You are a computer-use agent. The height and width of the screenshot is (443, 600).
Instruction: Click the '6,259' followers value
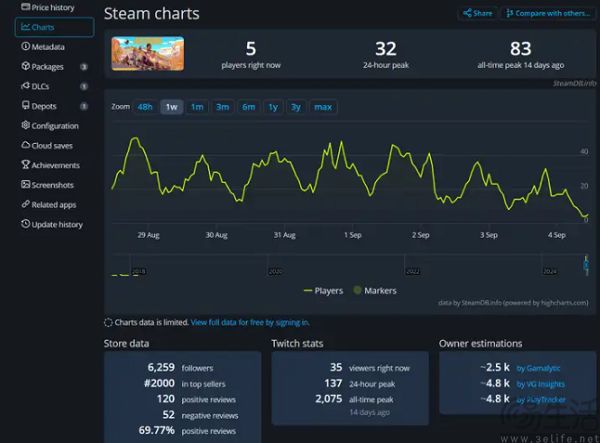pyautogui.click(x=161, y=368)
